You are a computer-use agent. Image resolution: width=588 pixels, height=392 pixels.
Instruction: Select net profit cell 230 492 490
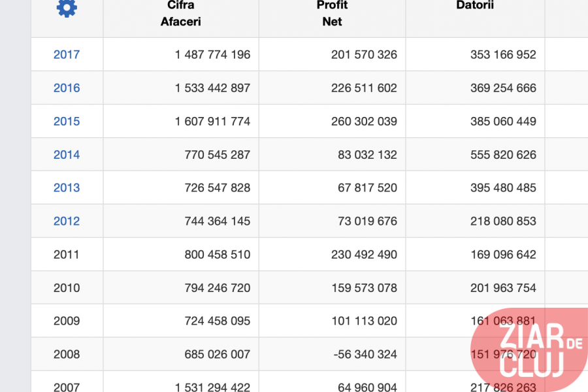(x=364, y=254)
